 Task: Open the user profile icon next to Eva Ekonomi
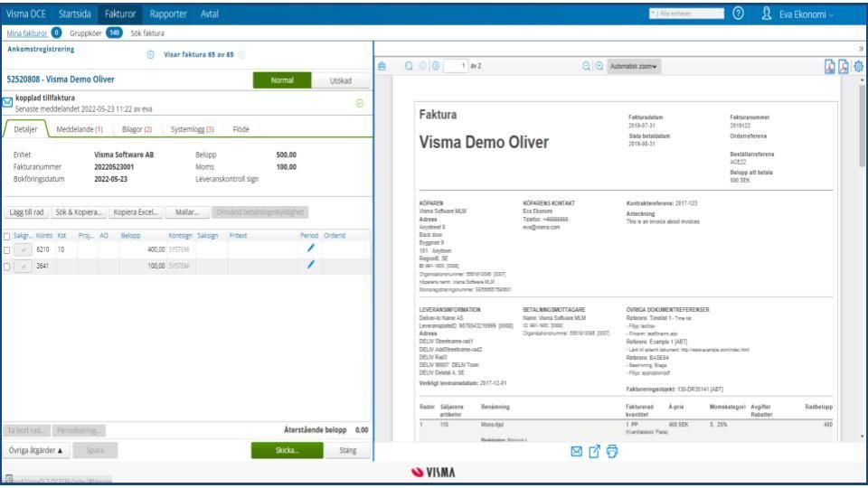click(x=766, y=14)
